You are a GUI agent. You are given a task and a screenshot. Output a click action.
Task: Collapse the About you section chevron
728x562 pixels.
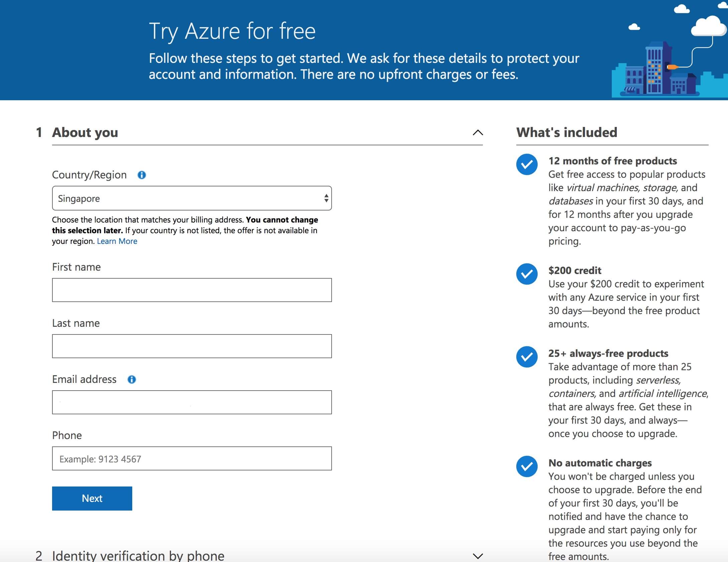pyautogui.click(x=478, y=133)
